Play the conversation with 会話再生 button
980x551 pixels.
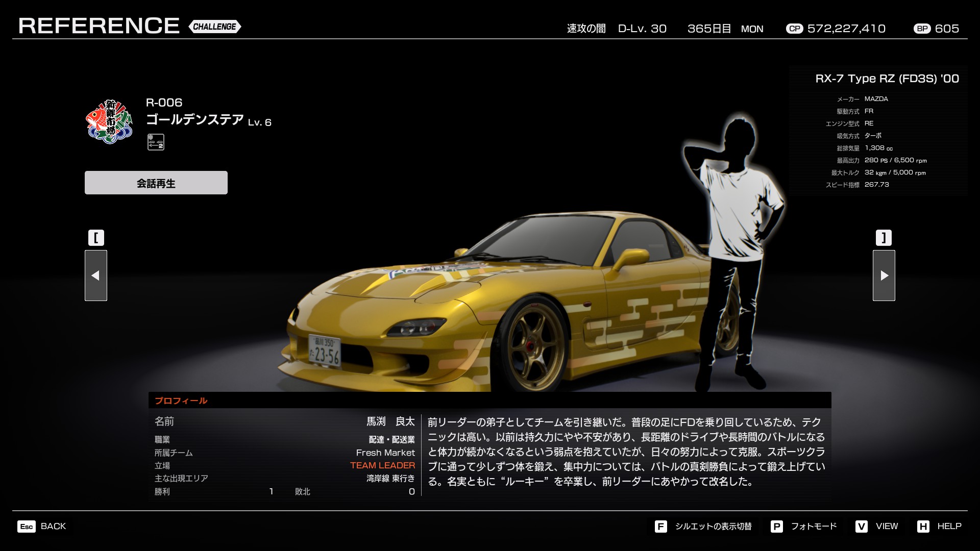156,183
